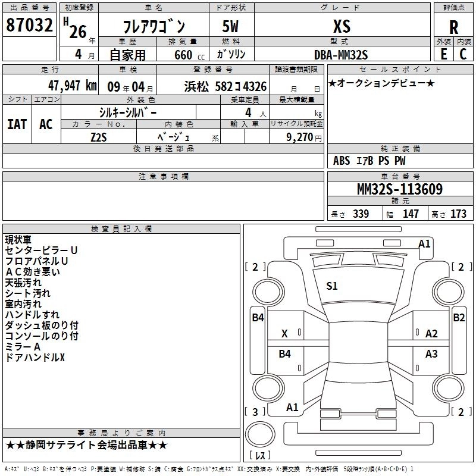Click the B2 damage marker on the diagram
476x476 pixels.
click(x=459, y=318)
